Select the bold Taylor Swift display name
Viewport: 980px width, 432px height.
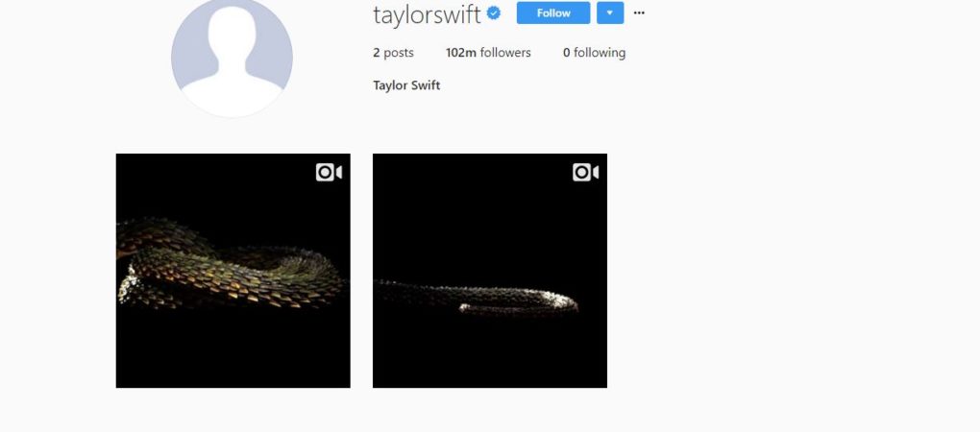pyautogui.click(x=406, y=85)
